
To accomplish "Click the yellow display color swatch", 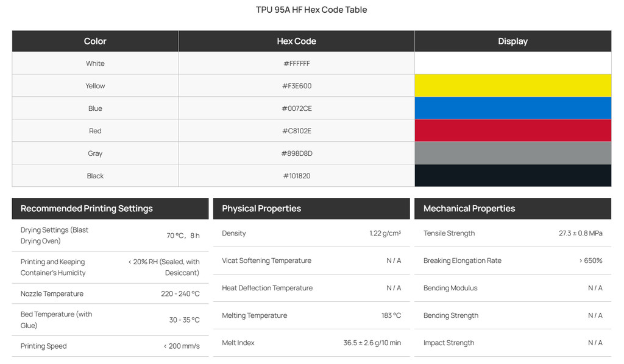I will 512,85.
